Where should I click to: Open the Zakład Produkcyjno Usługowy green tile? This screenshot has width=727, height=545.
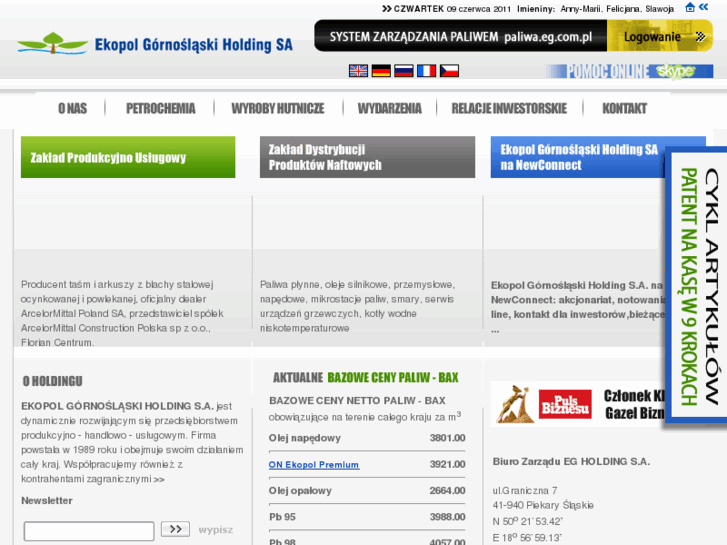coord(128,157)
